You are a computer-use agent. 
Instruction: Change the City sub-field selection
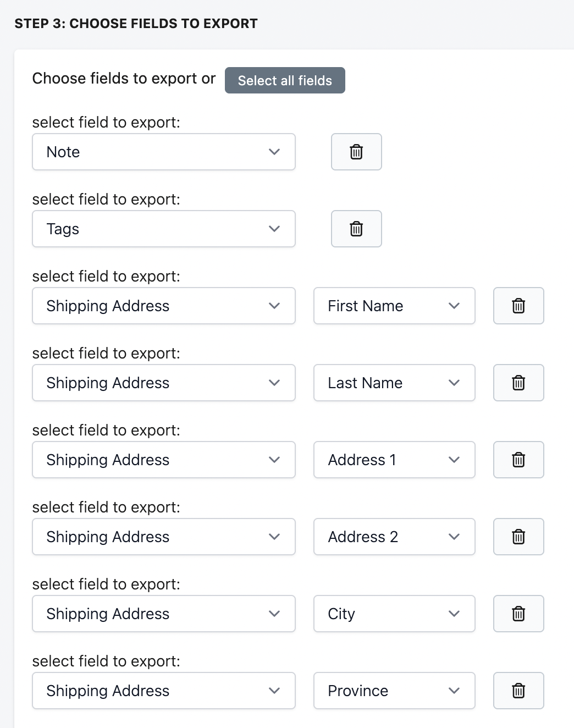coord(394,614)
